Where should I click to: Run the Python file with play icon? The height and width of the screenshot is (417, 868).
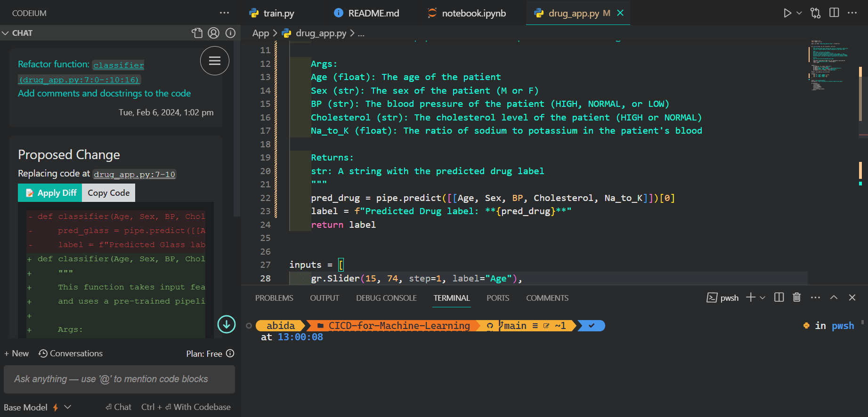point(787,13)
